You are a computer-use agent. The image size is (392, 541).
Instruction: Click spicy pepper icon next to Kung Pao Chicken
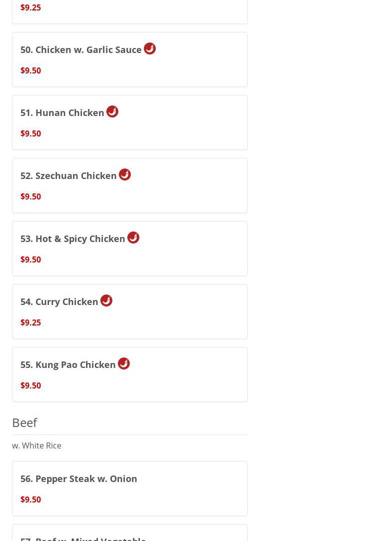124,363
